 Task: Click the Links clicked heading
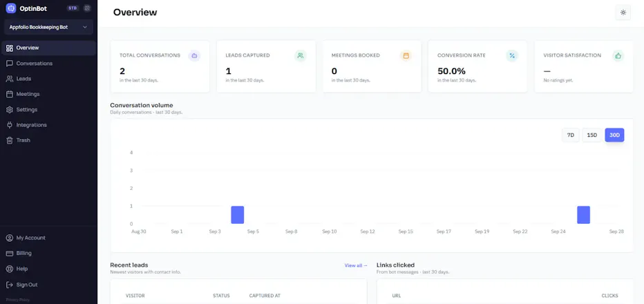click(x=395, y=265)
